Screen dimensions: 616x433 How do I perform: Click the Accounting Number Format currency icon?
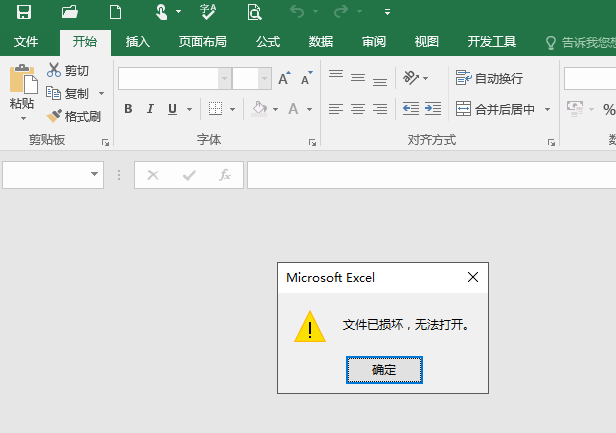pyautogui.click(x=575, y=109)
